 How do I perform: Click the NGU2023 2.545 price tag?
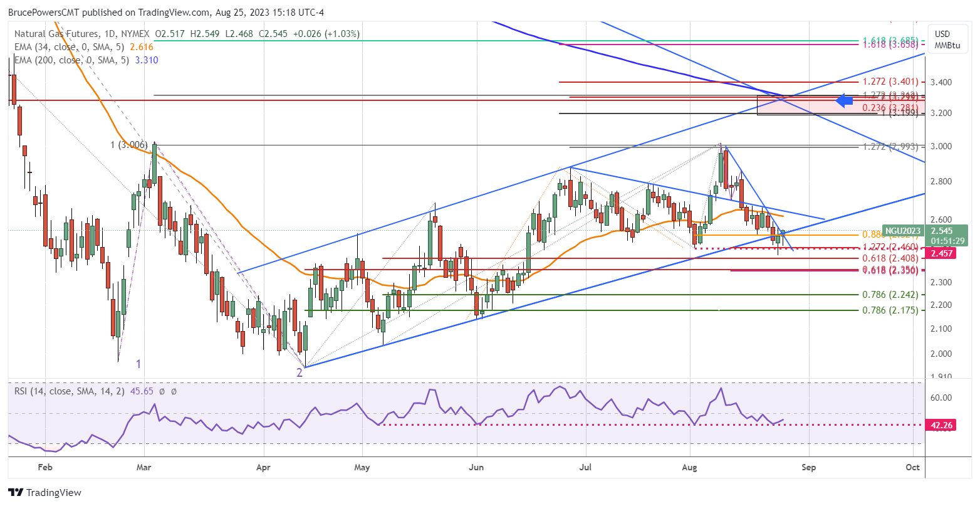click(925, 235)
